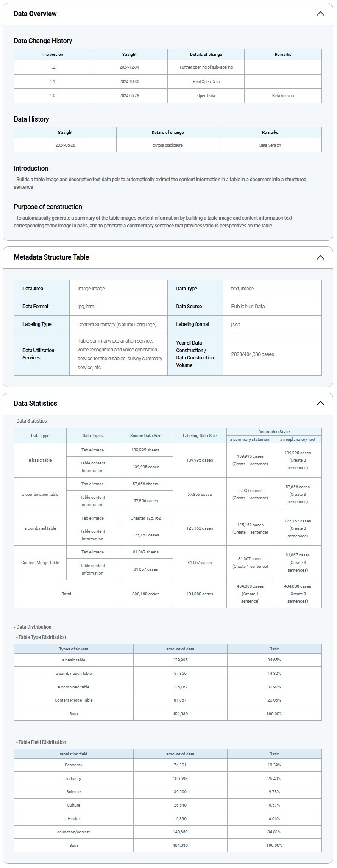Image resolution: width=337 pixels, height=868 pixels.
Task: Collapse the Data Overview section chevron
Action: coord(320,14)
